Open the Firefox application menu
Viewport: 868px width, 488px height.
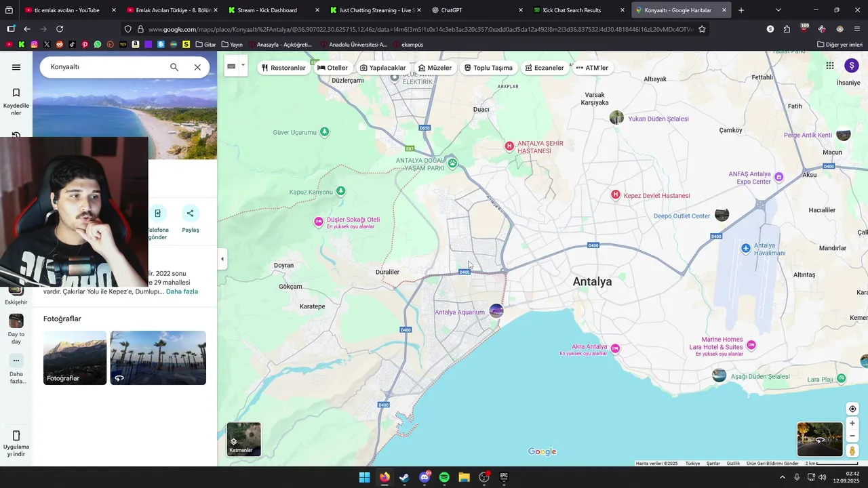pos(857,29)
